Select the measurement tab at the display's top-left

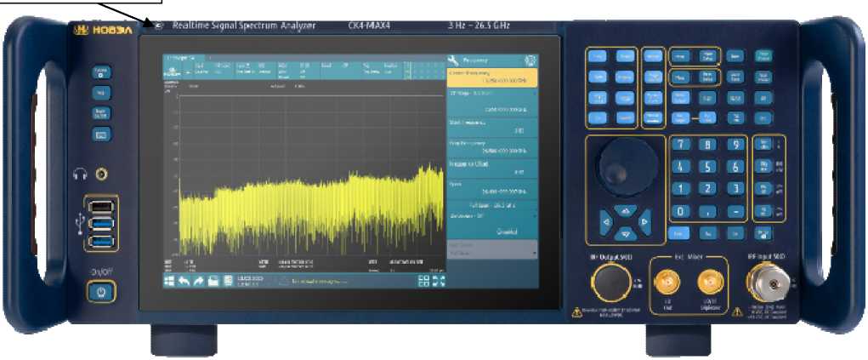coord(180,57)
